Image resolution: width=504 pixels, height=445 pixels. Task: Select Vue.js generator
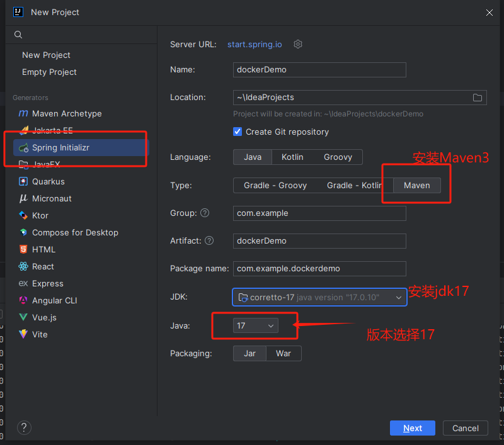click(81, 318)
